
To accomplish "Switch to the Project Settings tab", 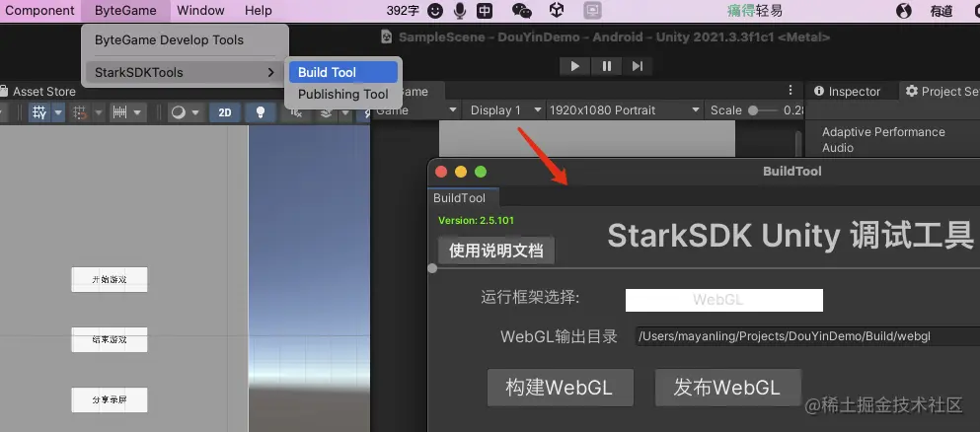I will (x=942, y=91).
